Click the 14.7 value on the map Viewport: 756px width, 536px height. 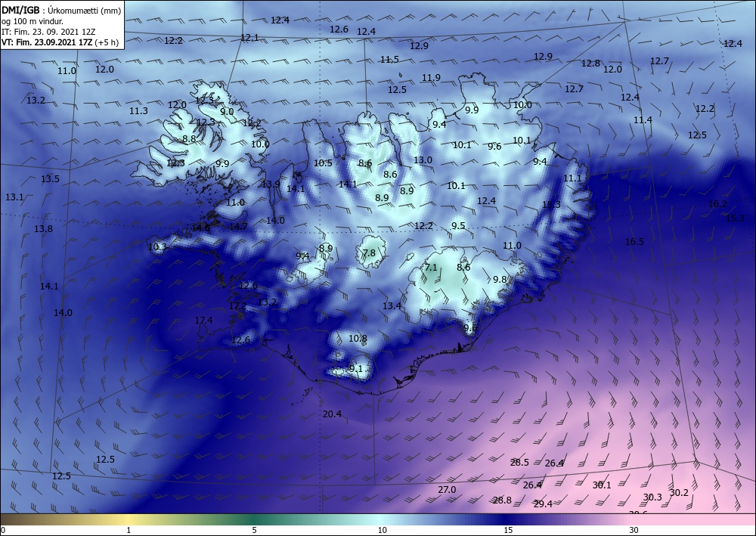(238, 226)
